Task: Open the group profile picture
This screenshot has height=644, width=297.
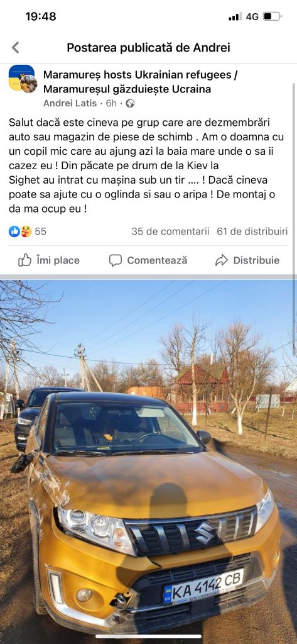Action: pyautogui.click(x=23, y=79)
